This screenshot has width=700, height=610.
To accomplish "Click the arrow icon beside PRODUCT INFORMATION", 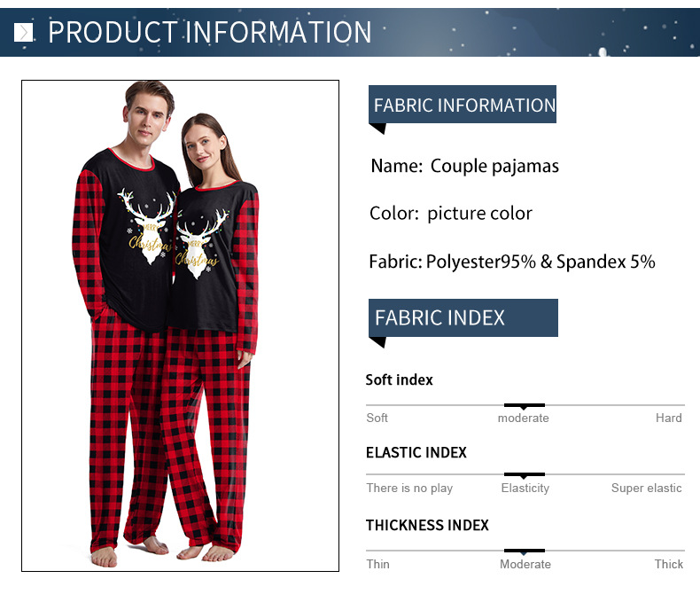I will pyautogui.click(x=23, y=33).
